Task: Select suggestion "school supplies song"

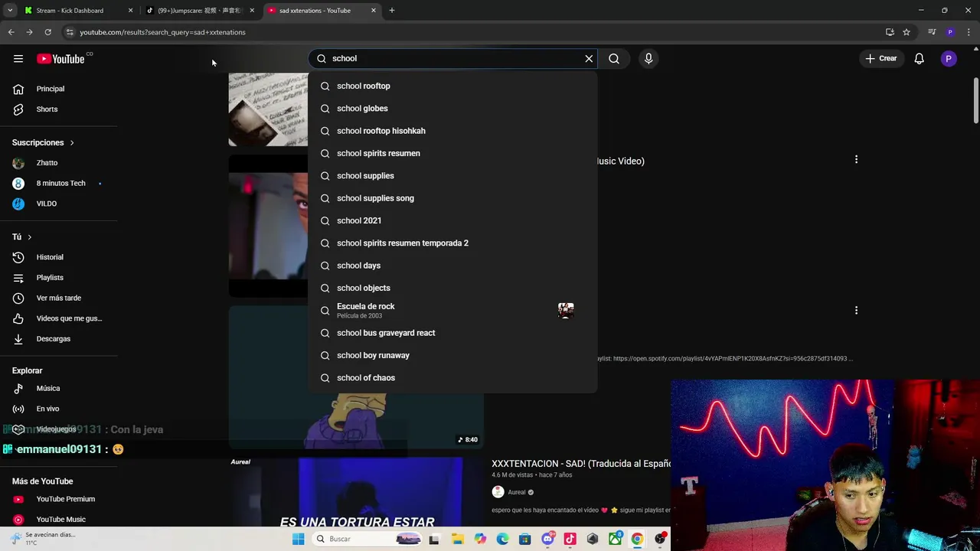Action: (452, 198)
